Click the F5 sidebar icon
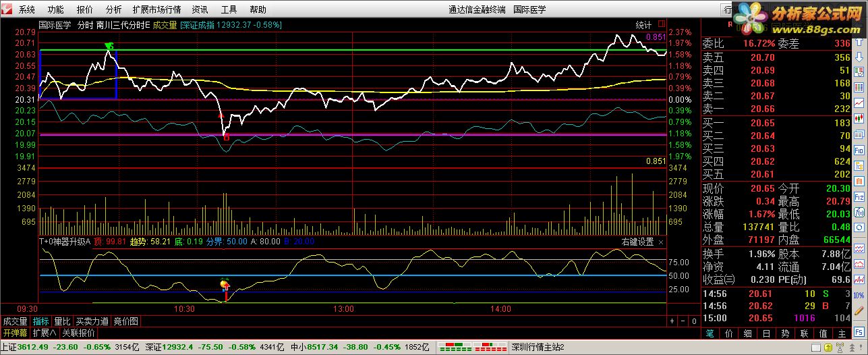Image resolution: width=868 pixels, height=355 pixels. (x=859, y=331)
